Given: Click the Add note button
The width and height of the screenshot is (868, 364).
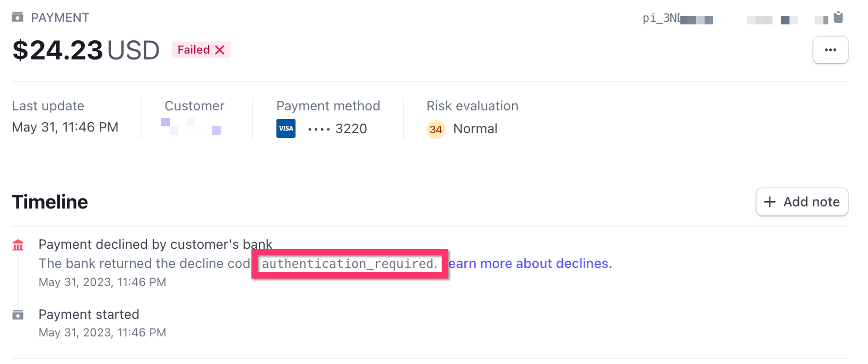Looking at the screenshot, I should [x=802, y=202].
